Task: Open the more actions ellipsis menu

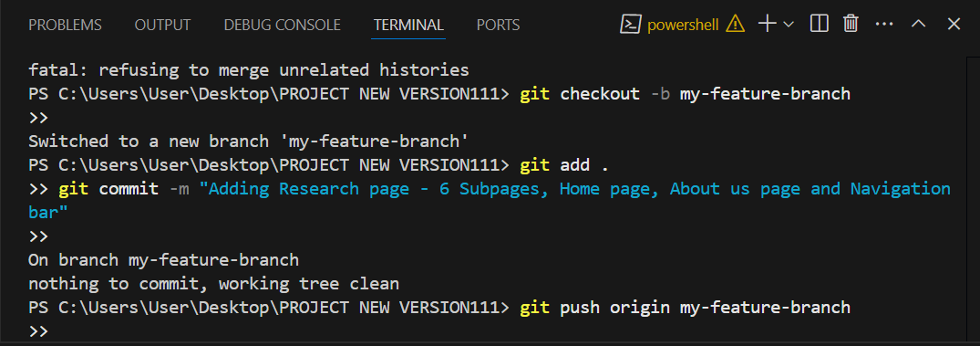Action: click(x=884, y=25)
